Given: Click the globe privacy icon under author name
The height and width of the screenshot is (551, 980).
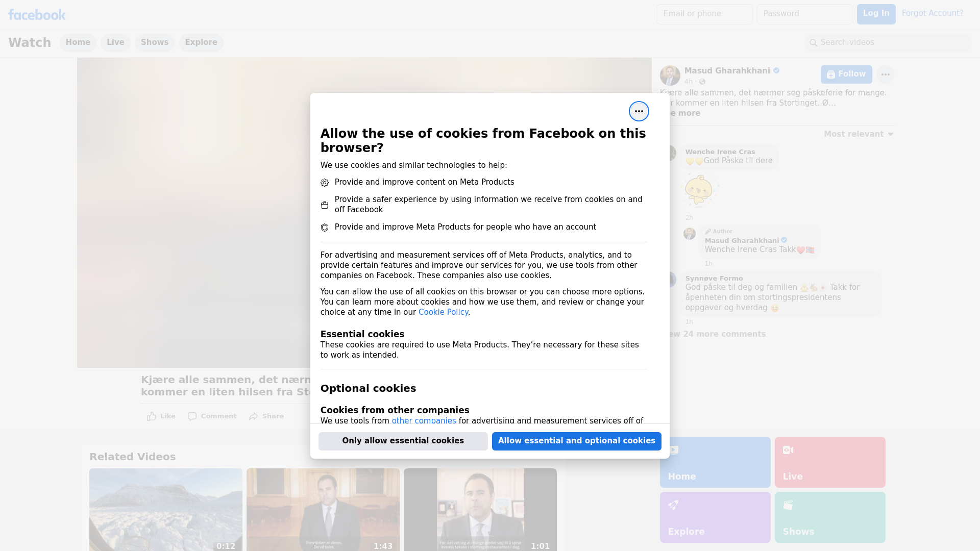Looking at the screenshot, I should pos(702,82).
